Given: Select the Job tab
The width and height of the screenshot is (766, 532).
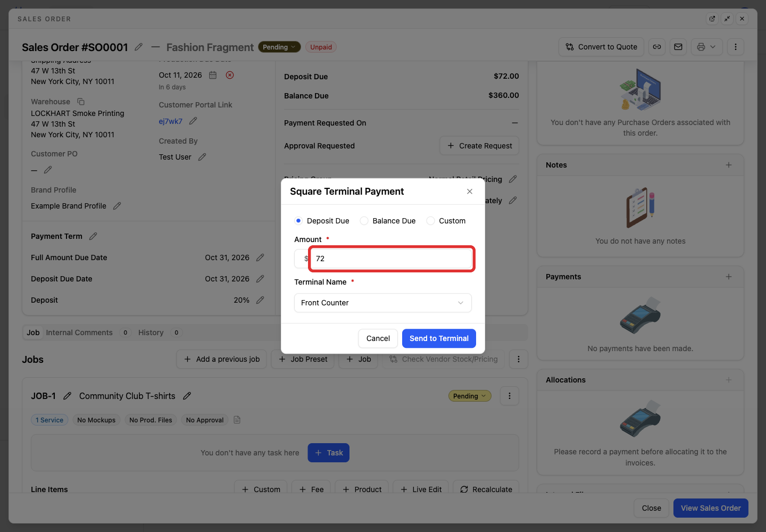Looking at the screenshot, I should pyautogui.click(x=33, y=332).
